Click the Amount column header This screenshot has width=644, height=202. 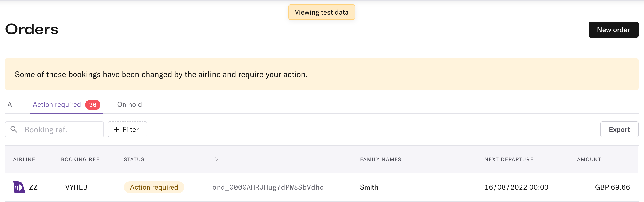pyautogui.click(x=589, y=159)
